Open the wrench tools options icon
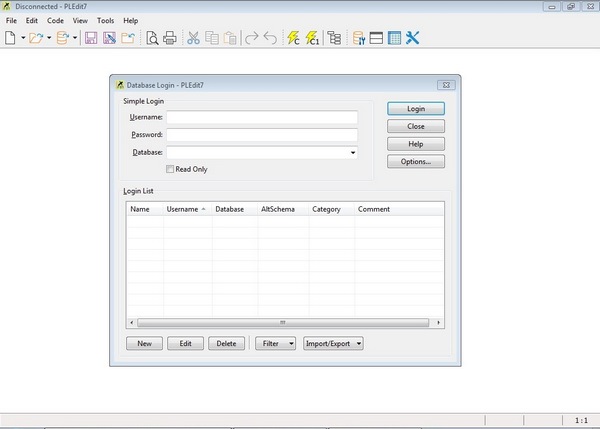This screenshot has height=429, width=600. [x=412, y=38]
